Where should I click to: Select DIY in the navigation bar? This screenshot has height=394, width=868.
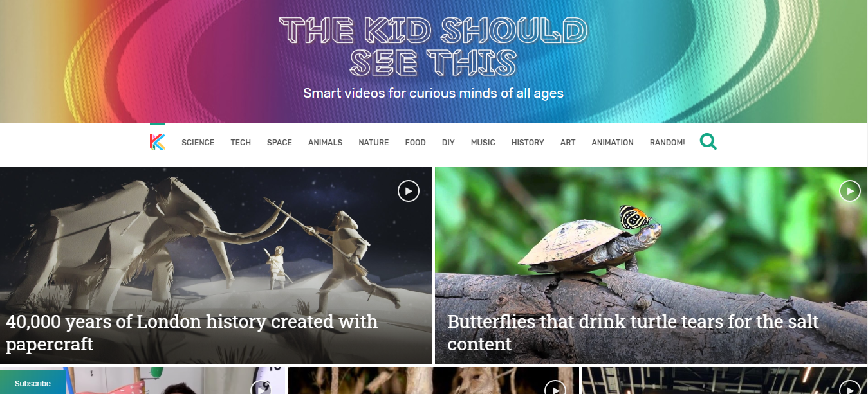click(x=448, y=143)
